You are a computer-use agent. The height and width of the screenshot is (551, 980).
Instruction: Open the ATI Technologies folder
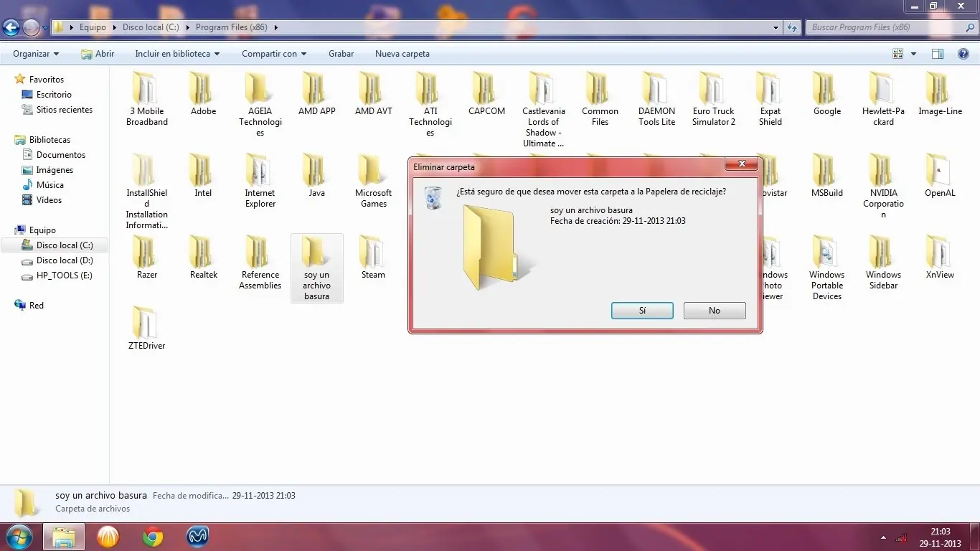tap(430, 105)
